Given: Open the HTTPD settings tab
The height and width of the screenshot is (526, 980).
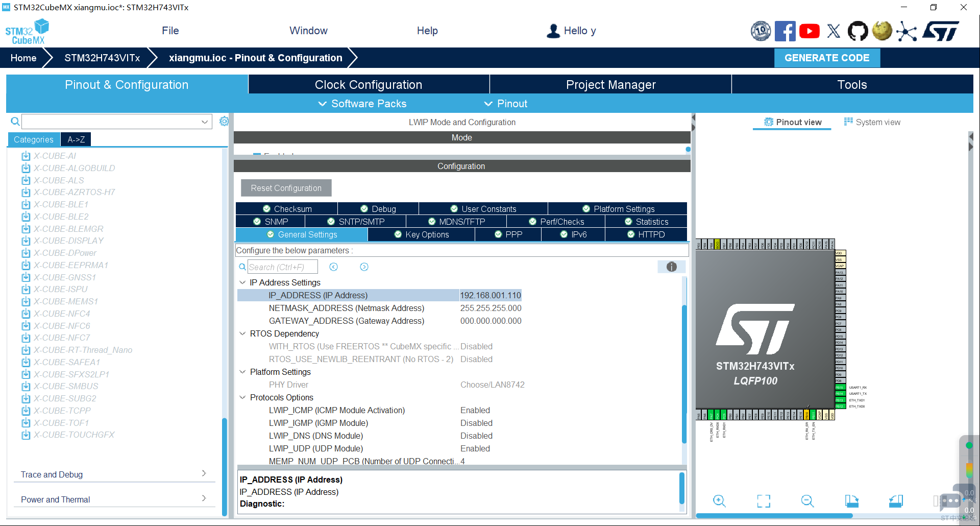Looking at the screenshot, I should [x=646, y=234].
